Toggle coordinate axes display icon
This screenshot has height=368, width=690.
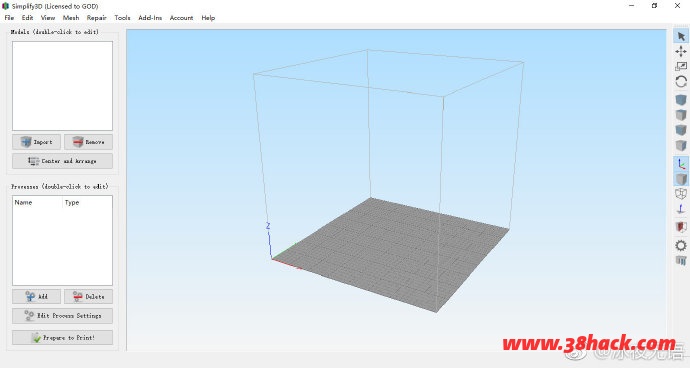(x=681, y=164)
